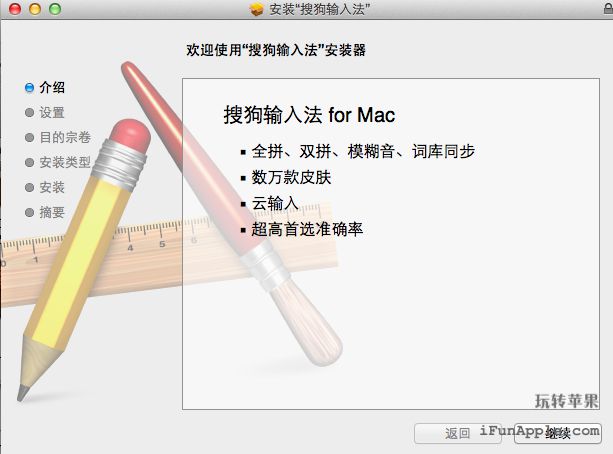Click the 数万款皮肤 bullet line
The image size is (613, 454).
click(291, 178)
